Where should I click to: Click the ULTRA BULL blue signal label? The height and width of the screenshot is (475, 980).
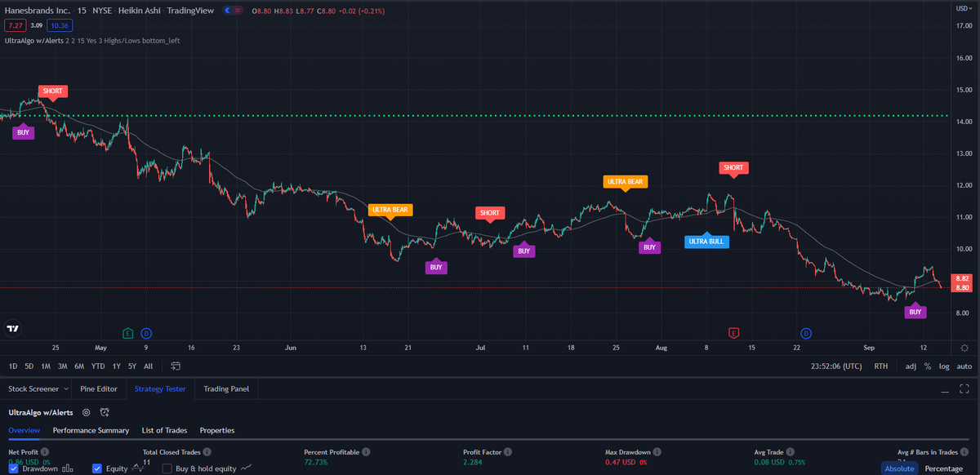[x=706, y=241]
